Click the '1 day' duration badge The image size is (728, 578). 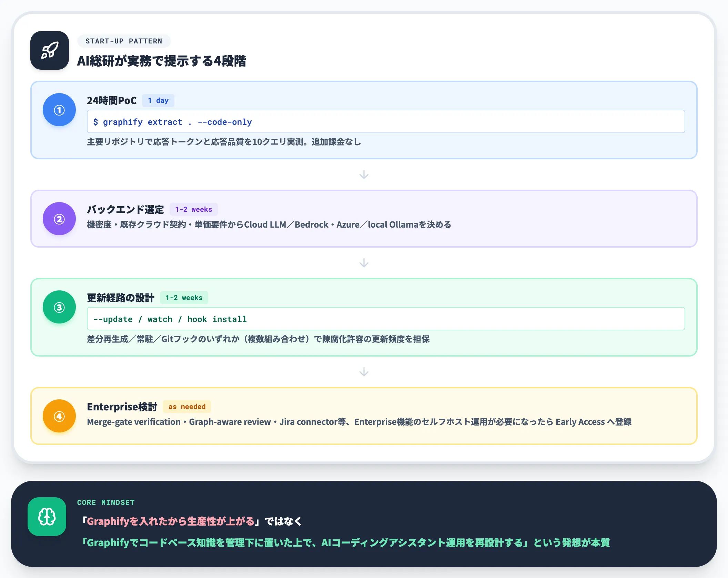coord(158,100)
